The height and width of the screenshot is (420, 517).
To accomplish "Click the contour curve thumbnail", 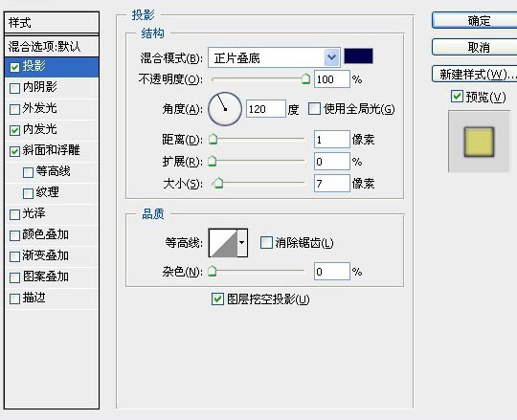I will [x=223, y=243].
